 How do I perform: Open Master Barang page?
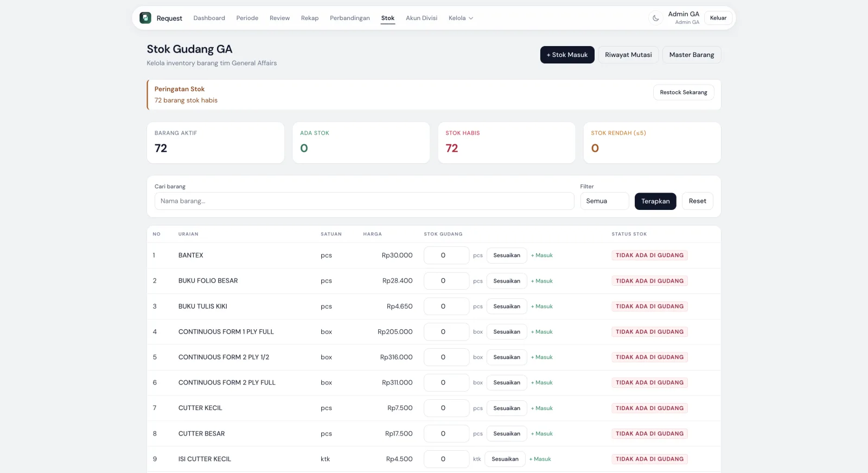coord(692,55)
